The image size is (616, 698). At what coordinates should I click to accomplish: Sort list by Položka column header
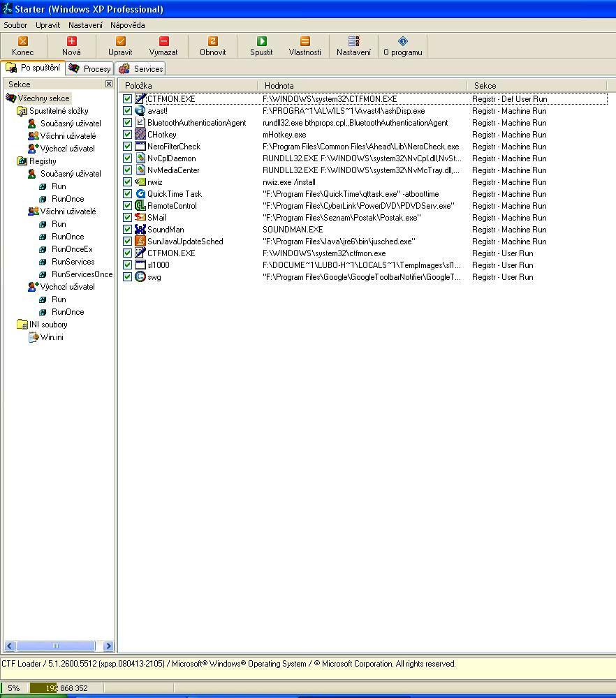point(188,85)
